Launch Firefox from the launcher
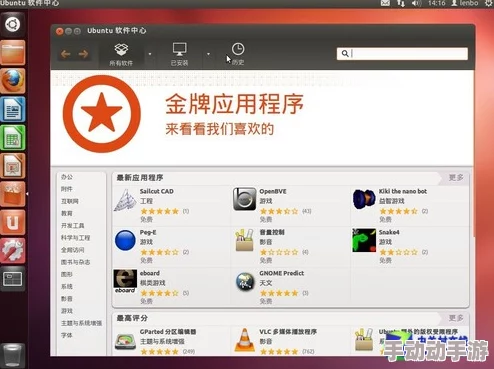This screenshot has width=494, height=369. coord(13,81)
